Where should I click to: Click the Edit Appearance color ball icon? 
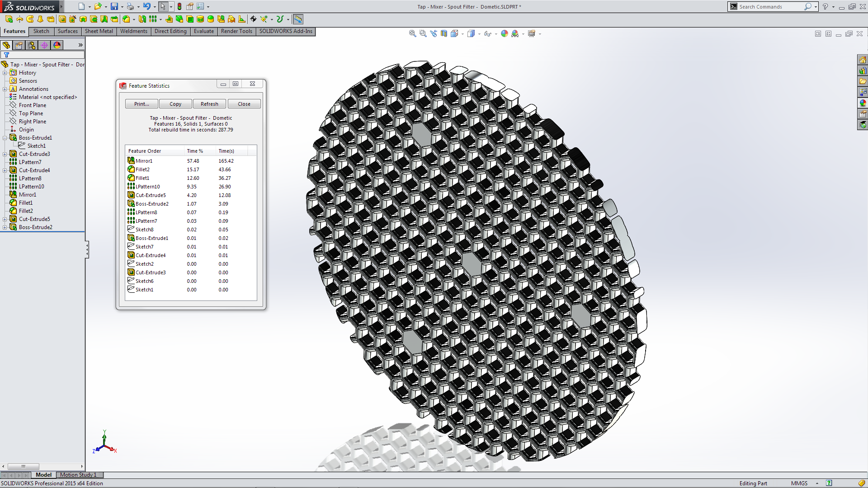tap(505, 33)
